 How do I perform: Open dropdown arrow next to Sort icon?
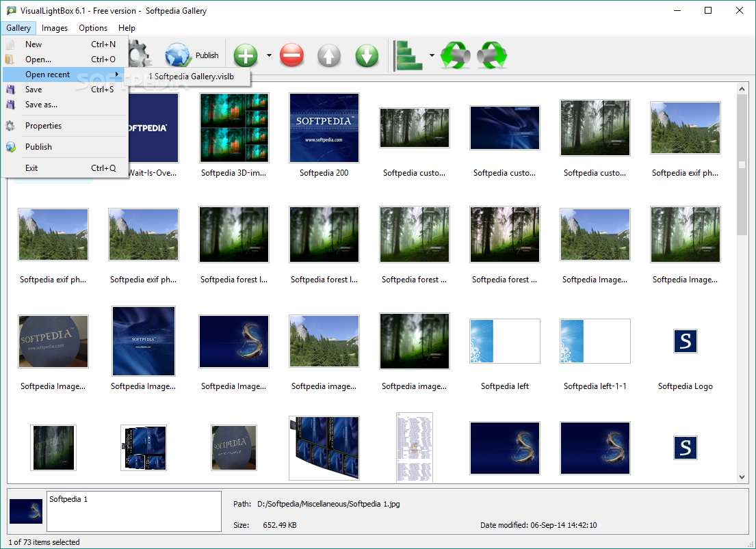pyautogui.click(x=432, y=55)
